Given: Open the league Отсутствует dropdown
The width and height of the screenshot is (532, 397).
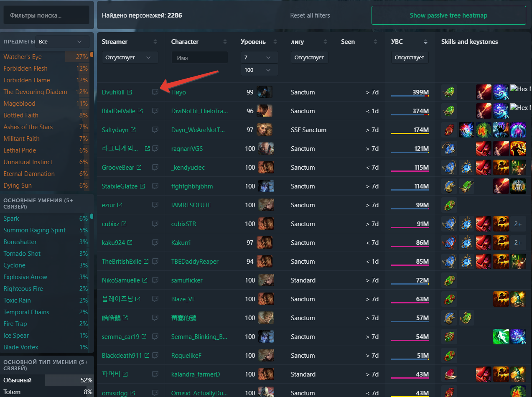Looking at the screenshot, I should [x=309, y=57].
